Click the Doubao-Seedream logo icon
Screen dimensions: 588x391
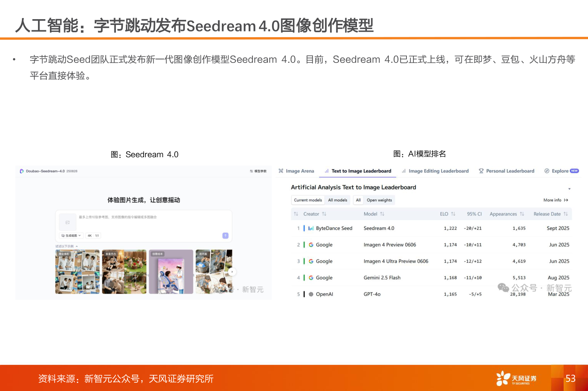click(22, 171)
